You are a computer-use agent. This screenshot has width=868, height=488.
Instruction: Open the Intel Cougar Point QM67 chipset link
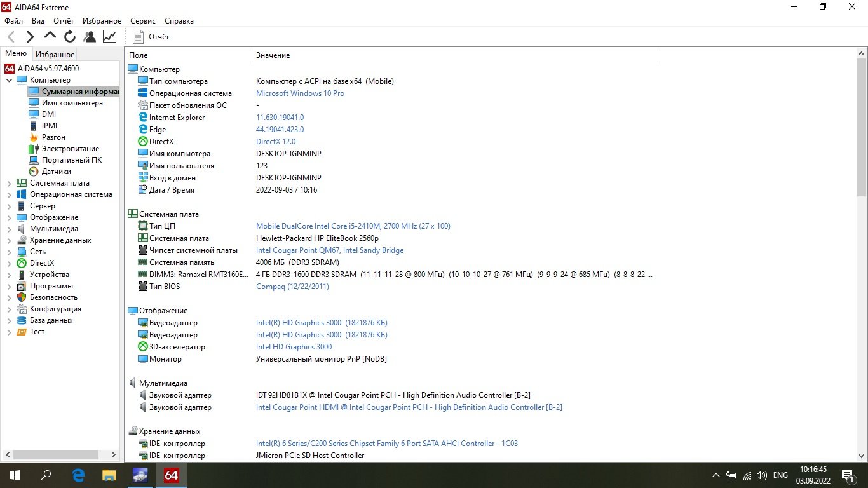(x=330, y=250)
